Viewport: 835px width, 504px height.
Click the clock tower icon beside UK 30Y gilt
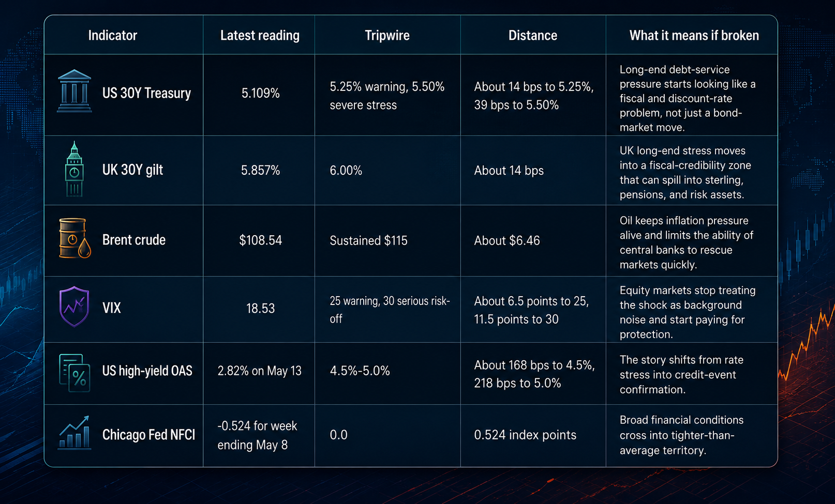[74, 169]
